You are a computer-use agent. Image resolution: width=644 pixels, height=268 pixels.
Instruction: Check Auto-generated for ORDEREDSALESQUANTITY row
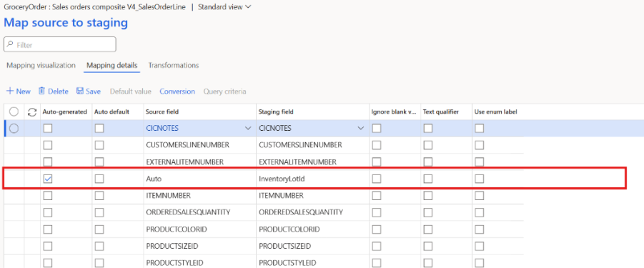click(x=48, y=212)
